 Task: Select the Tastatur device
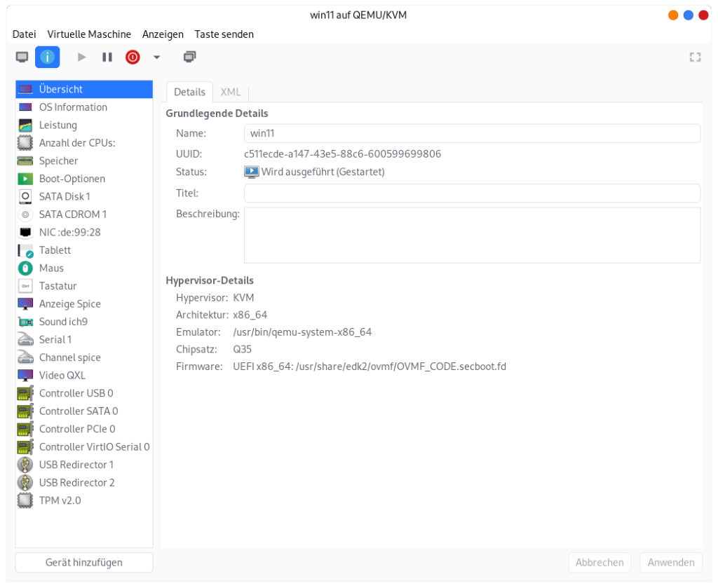pyautogui.click(x=84, y=286)
